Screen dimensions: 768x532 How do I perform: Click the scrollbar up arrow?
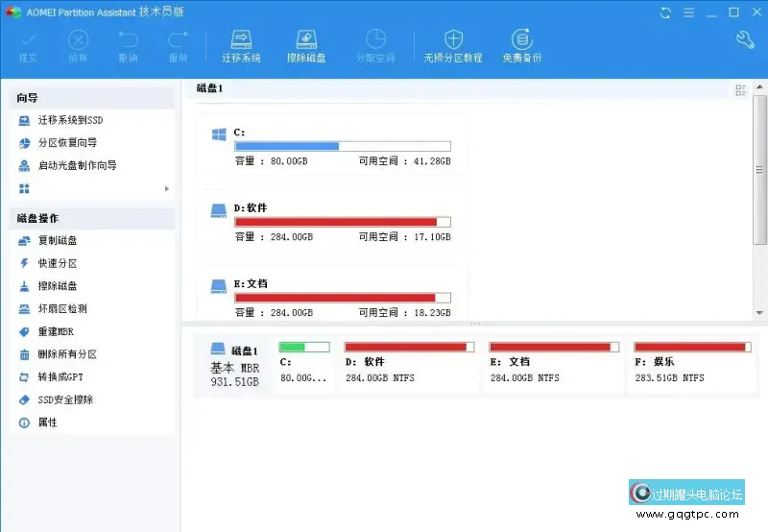(x=759, y=87)
